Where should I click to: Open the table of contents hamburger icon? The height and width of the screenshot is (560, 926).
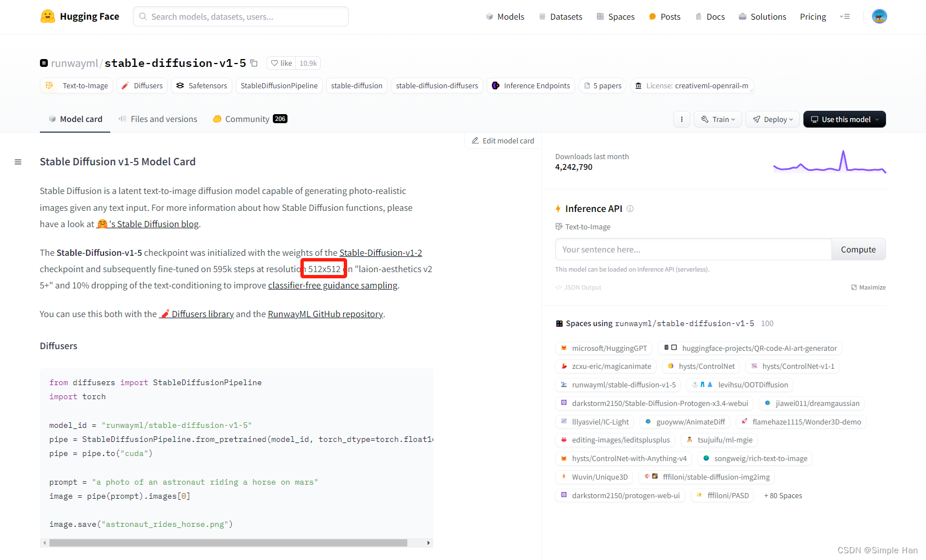point(18,162)
